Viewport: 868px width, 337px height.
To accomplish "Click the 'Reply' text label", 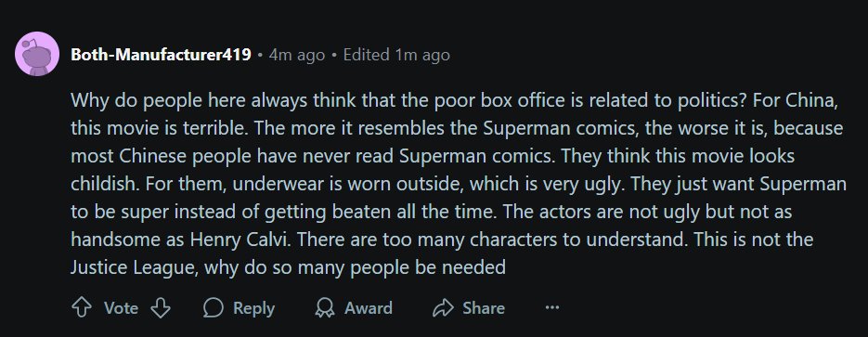I will 253,308.
